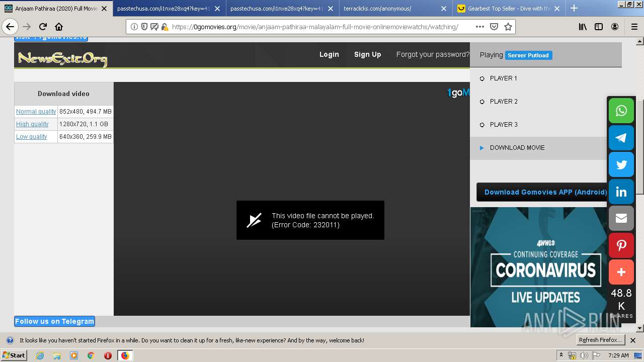Share via the Twitter icon

coord(621,164)
